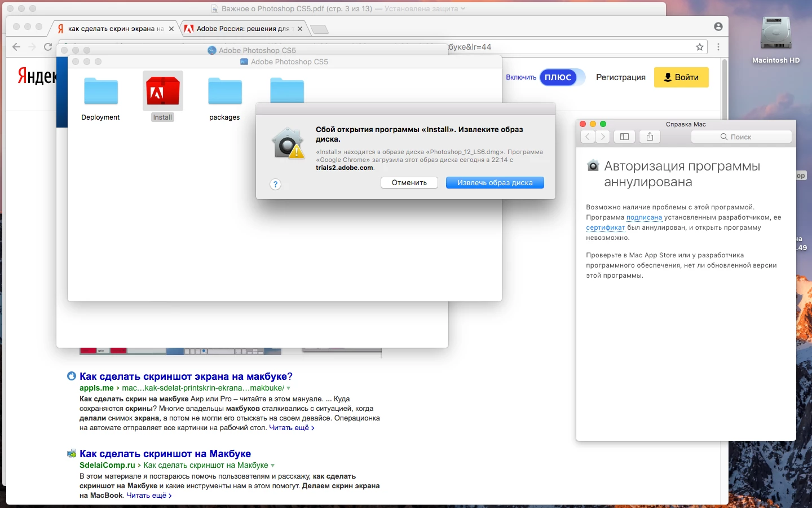Click Включить link next to Плюс
The height and width of the screenshot is (508, 812).
[x=521, y=77]
